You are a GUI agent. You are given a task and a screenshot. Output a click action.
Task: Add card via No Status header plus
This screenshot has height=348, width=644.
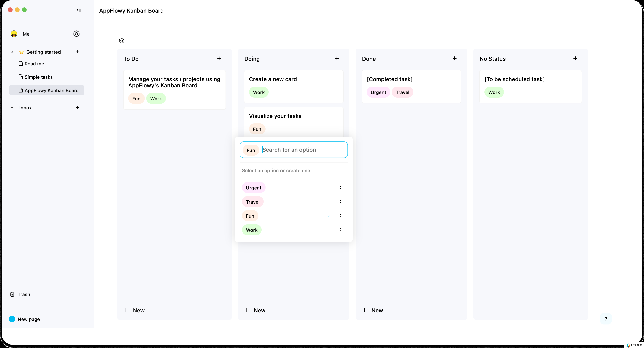pyautogui.click(x=575, y=58)
